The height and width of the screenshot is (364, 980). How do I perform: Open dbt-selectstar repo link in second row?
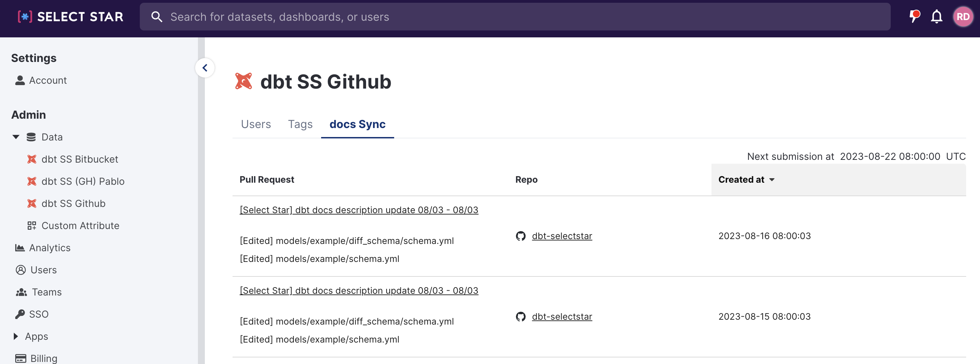point(562,317)
